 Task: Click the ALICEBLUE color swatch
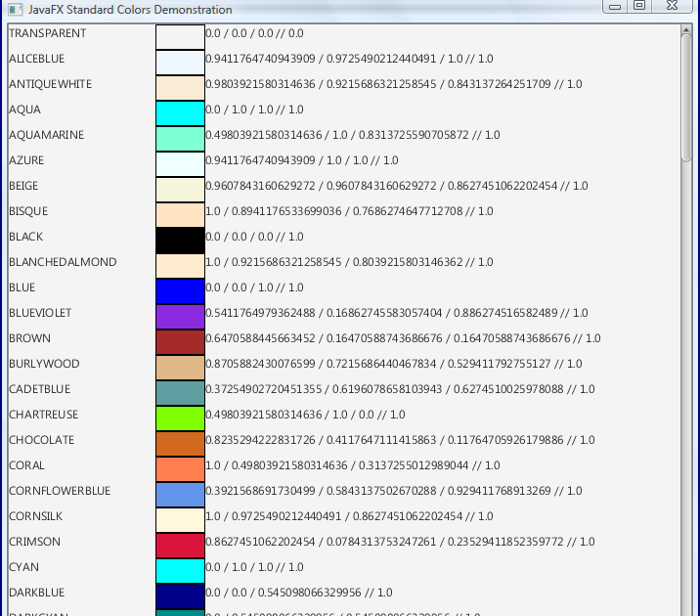(180, 63)
